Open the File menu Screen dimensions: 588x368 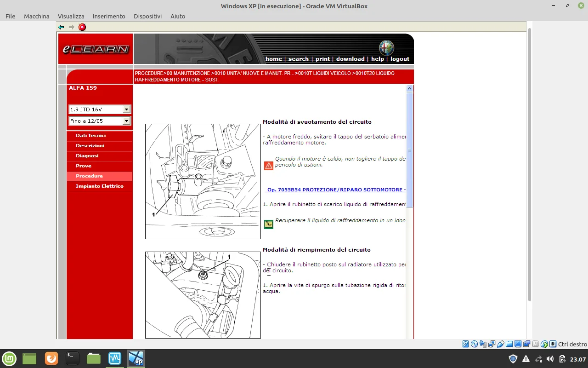11,16
